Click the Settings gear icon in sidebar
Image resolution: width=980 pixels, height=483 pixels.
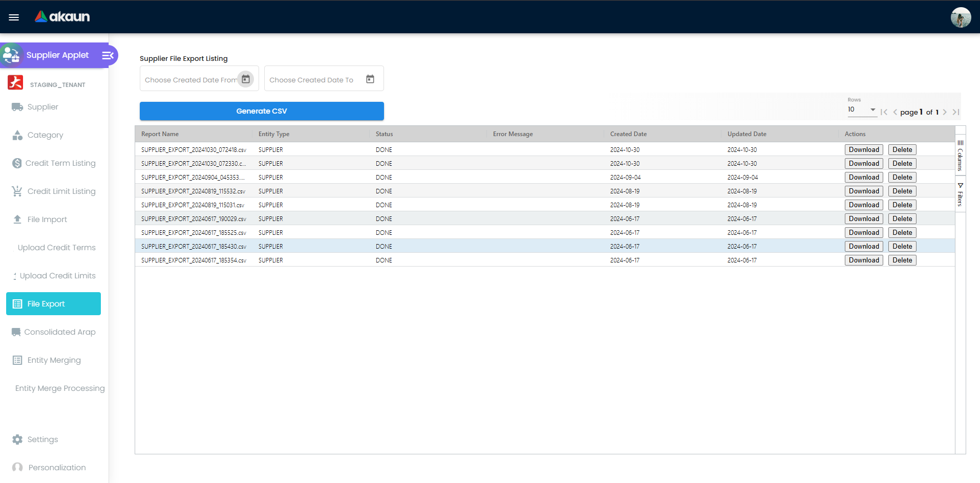pos(17,440)
